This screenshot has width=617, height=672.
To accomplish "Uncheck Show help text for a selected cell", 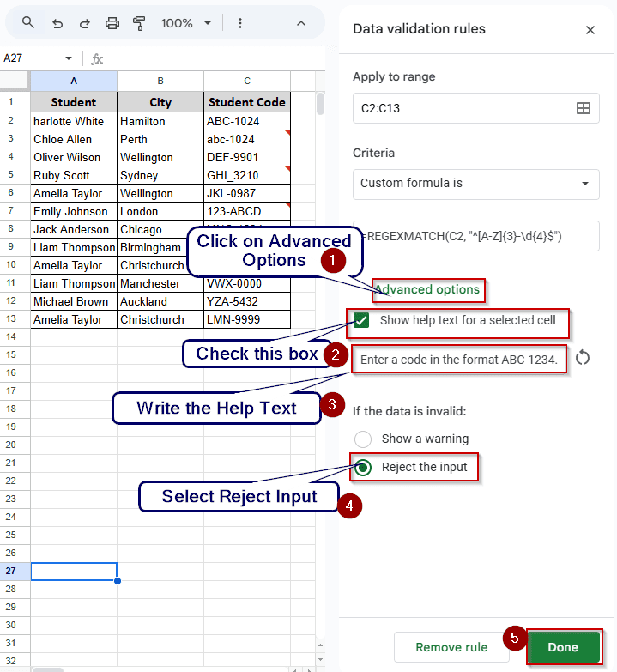I will (x=361, y=320).
